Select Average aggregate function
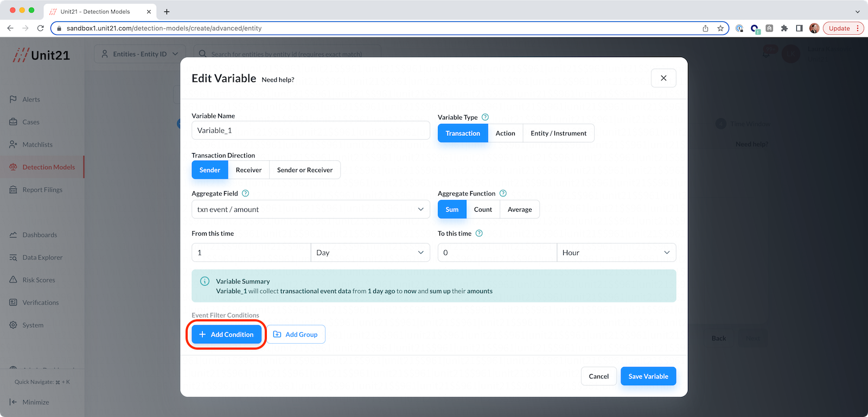868x417 pixels. coord(520,210)
